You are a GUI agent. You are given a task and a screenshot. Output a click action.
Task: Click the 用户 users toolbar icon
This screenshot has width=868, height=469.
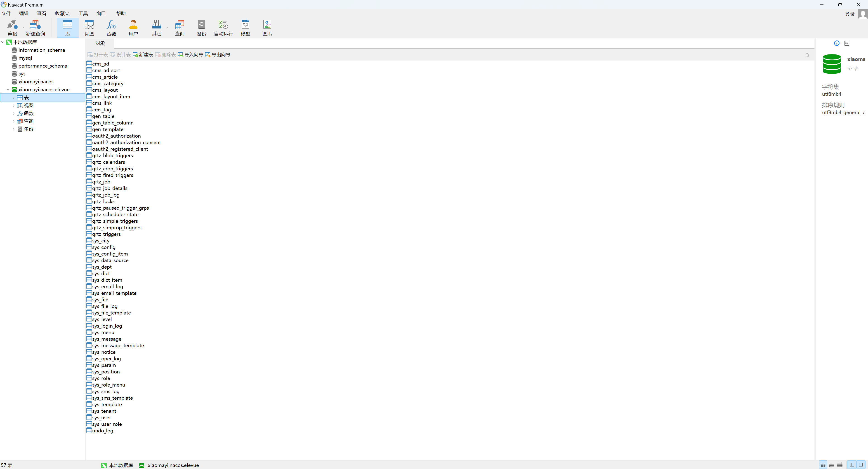[x=133, y=28]
